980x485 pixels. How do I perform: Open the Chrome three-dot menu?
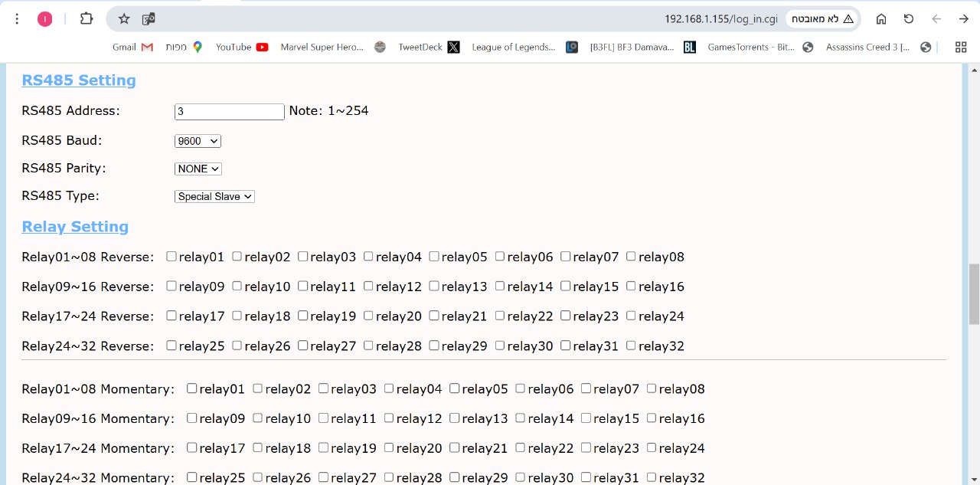click(x=17, y=19)
